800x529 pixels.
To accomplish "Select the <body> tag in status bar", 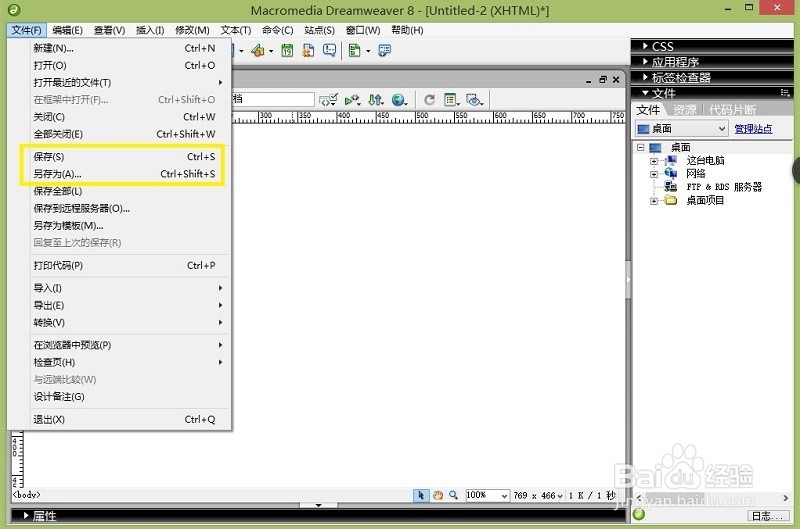I will tap(27, 495).
